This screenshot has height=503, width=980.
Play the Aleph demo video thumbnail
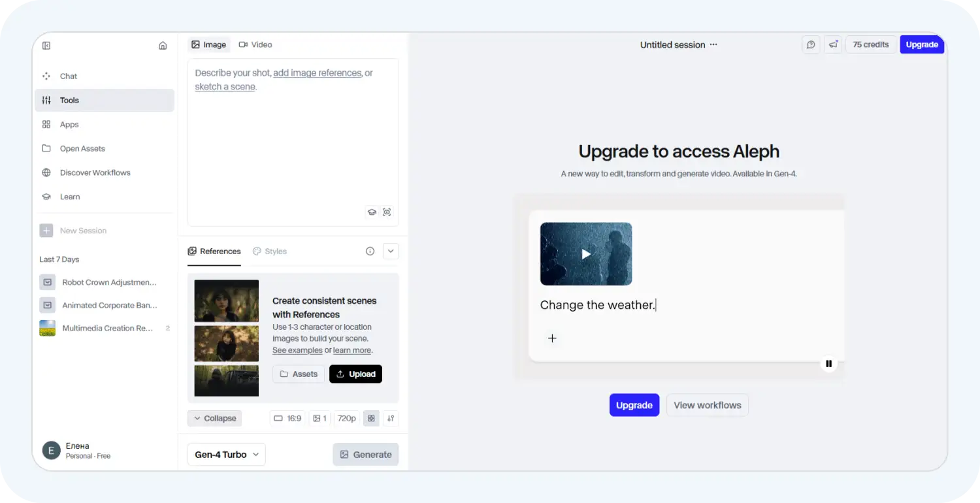pos(586,254)
